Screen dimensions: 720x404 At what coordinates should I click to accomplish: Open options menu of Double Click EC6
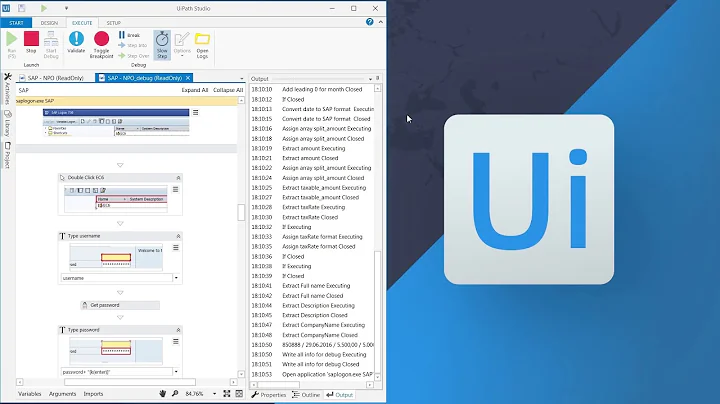175,190
